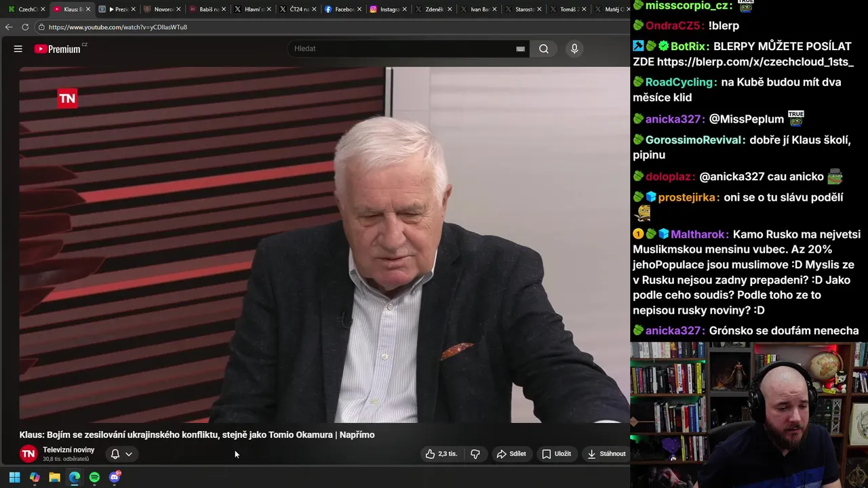Click the Uložit save button
868x488 pixels.
[x=556, y=454]
